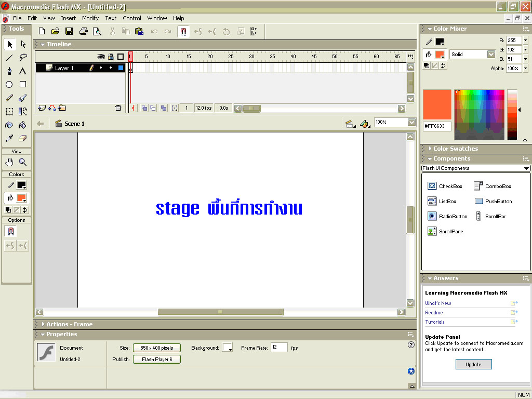
Task: Collapse the Timeline panel
Action: (43, 45)
